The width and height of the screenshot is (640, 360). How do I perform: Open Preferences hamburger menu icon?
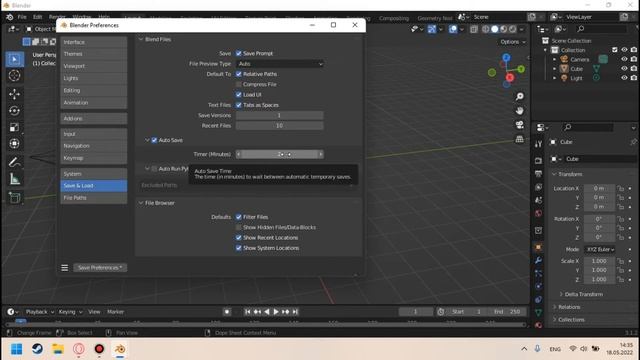pos(64,268)
